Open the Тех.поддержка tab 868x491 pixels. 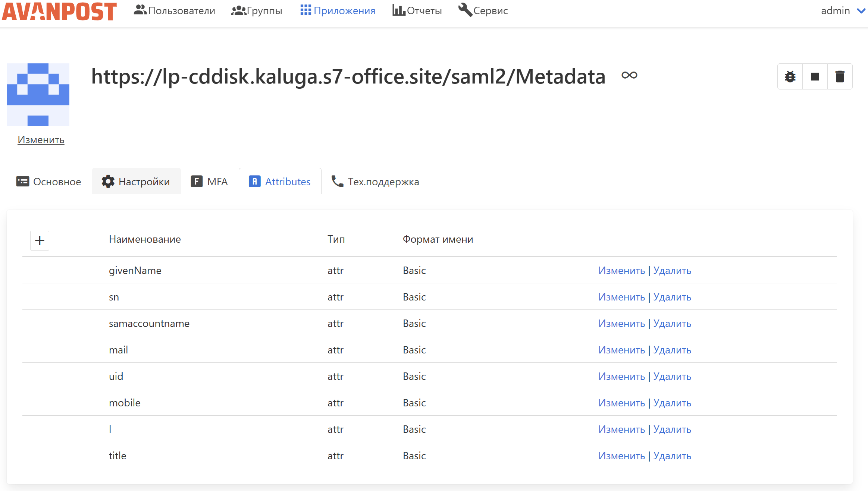point(375,182)
